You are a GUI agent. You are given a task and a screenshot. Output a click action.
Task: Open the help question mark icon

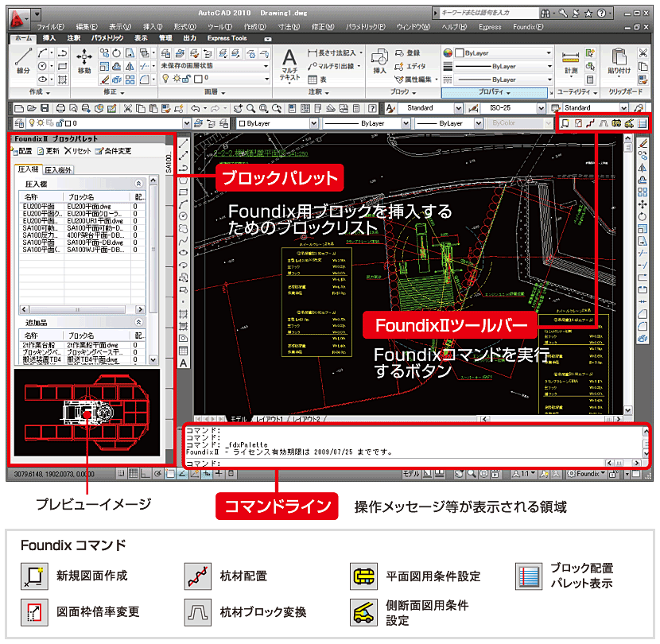pyautogui.click(x=601, y=13)
